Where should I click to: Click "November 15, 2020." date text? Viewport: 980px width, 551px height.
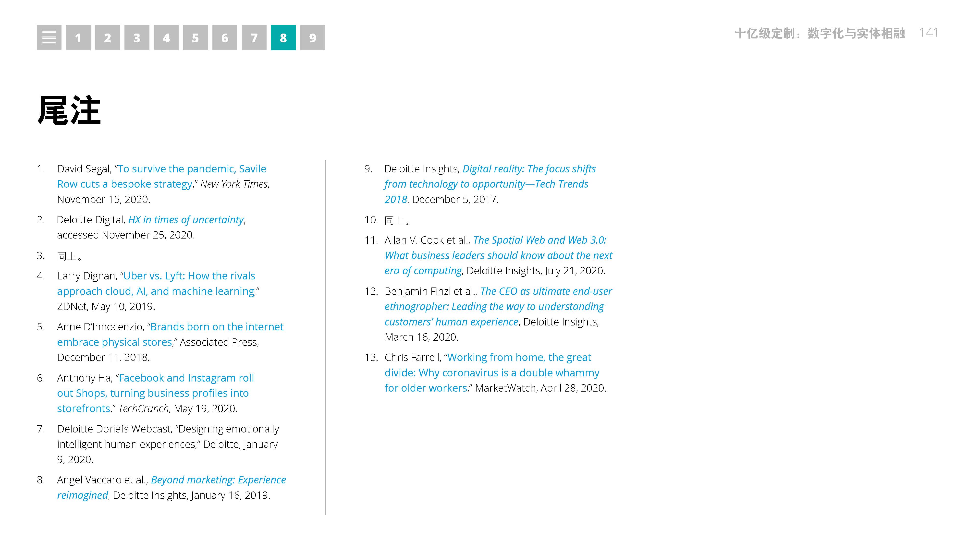point(104,199)
